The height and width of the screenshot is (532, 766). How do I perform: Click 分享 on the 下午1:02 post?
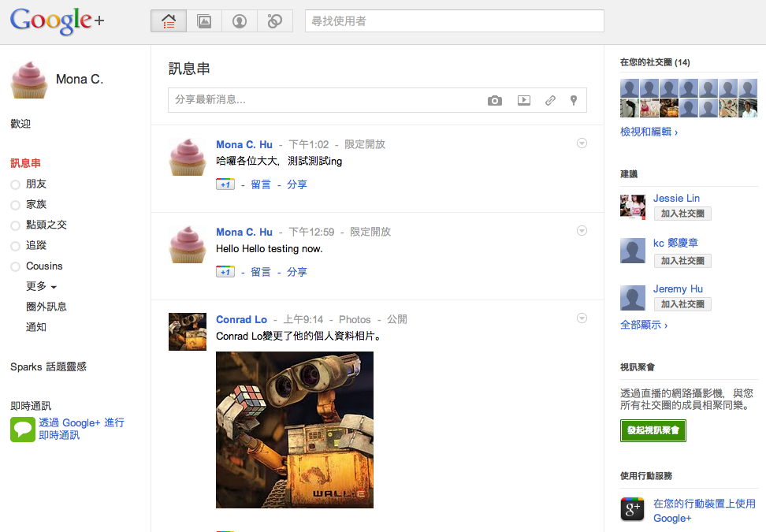[x=296, y=184]
